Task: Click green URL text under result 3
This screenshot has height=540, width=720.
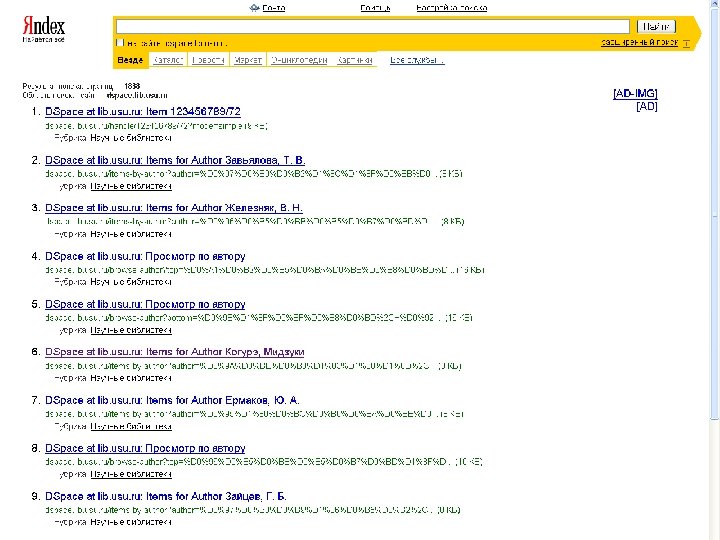Action: click(255, 222)
